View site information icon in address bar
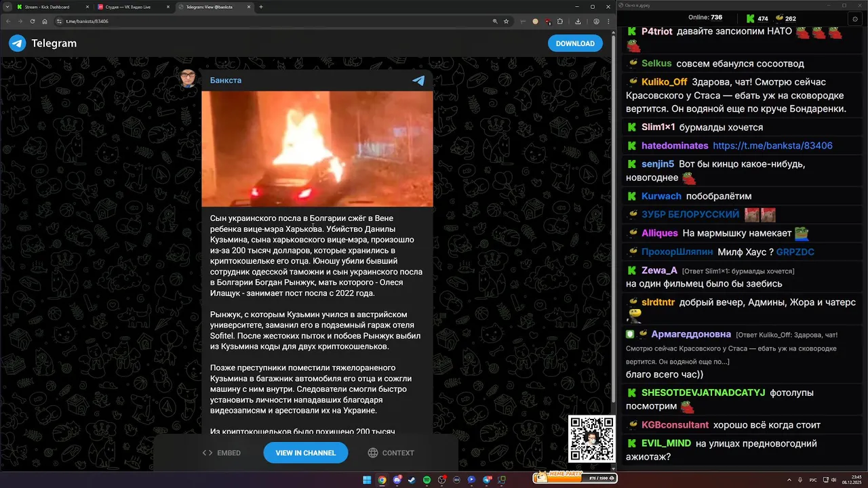Image resolution: width=868 pixels, height=488 pixels. (x=59, y=21)
